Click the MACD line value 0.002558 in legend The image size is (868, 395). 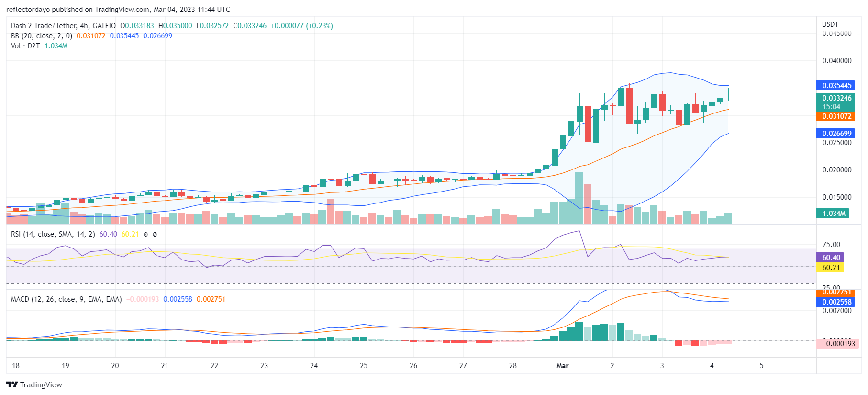tap(178, 299)
